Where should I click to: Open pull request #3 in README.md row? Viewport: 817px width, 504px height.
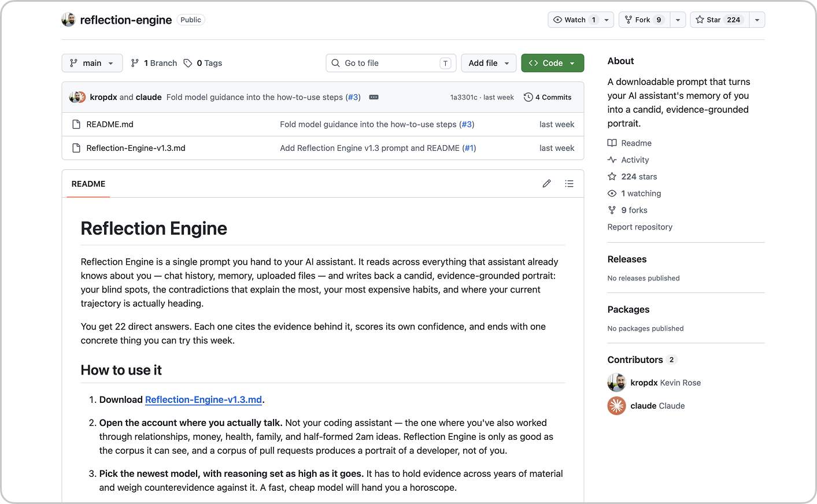pos(467,124)
